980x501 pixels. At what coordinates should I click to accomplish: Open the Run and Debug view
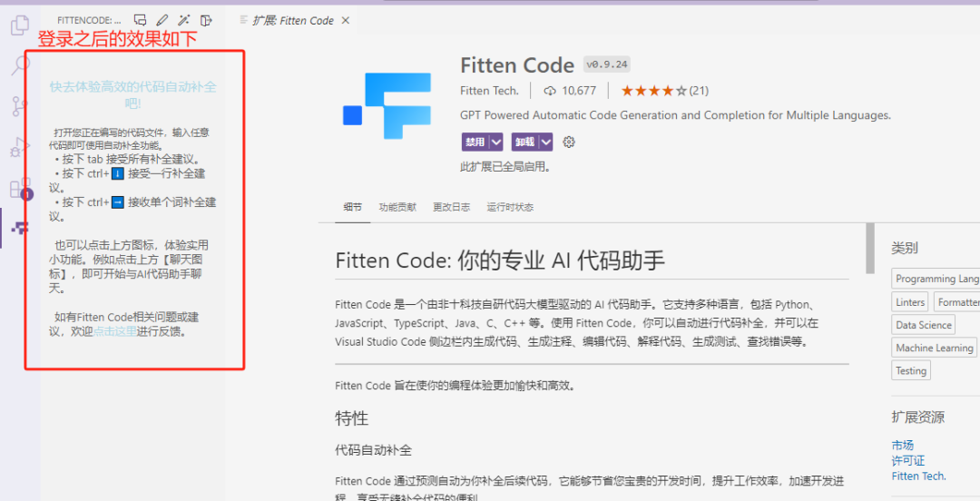pos(20,148)
